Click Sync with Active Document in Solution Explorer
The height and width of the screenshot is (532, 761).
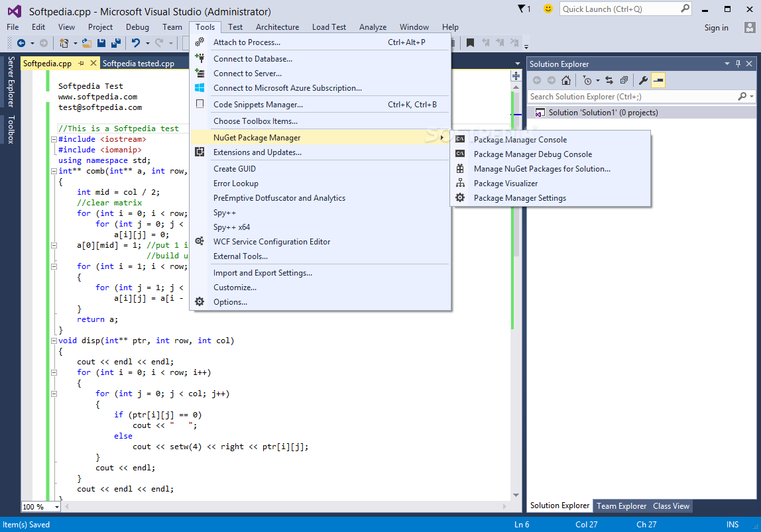(x=609, y=81)
